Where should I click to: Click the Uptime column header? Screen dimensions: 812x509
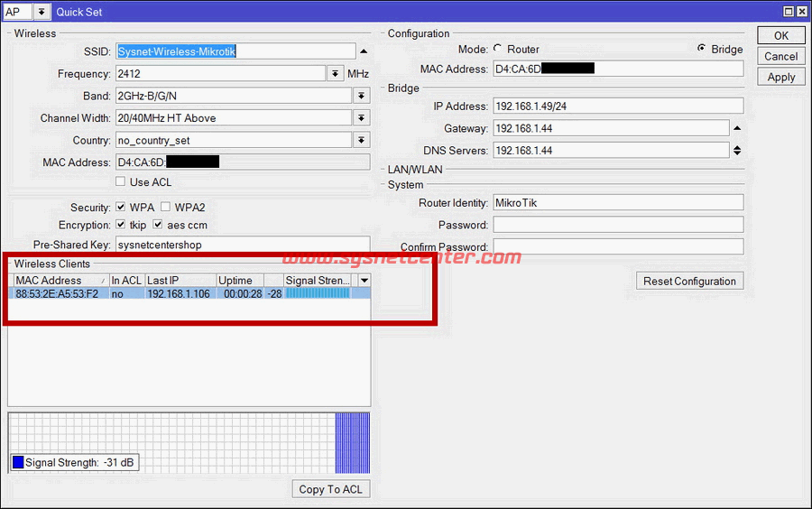[240, 280]
